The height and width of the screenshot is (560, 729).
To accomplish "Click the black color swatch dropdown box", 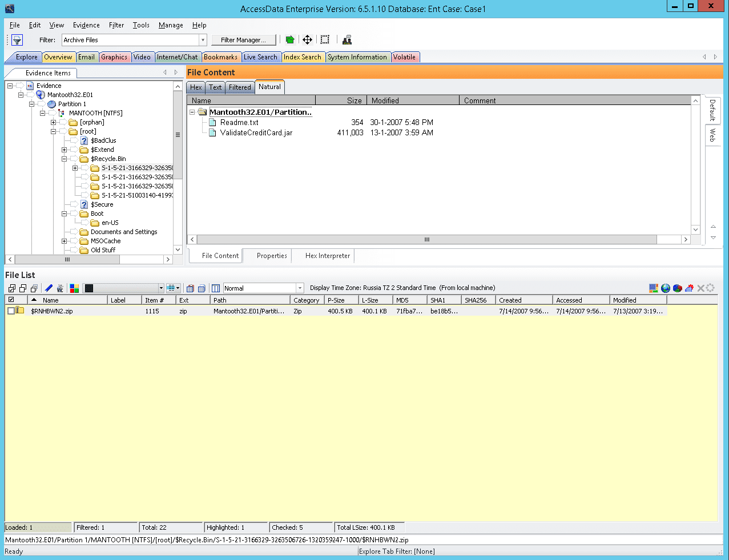I will pyautogui.click(x=123, y=288).
